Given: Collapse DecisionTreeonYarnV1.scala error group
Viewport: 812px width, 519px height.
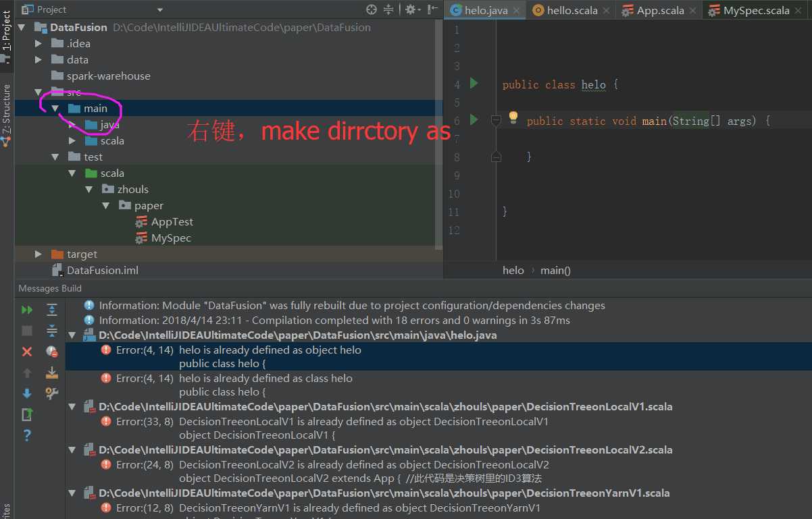Looking at the screenshot, I should 72,493.
